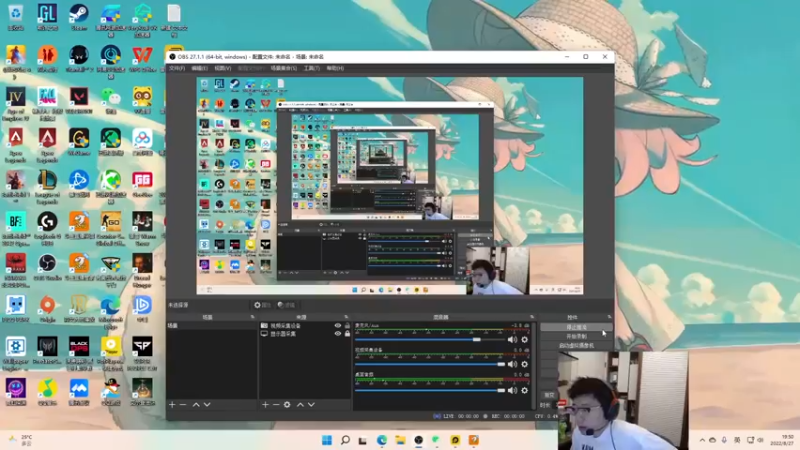
Task: Move source up in Sources panel
Action: coord(300,405)
